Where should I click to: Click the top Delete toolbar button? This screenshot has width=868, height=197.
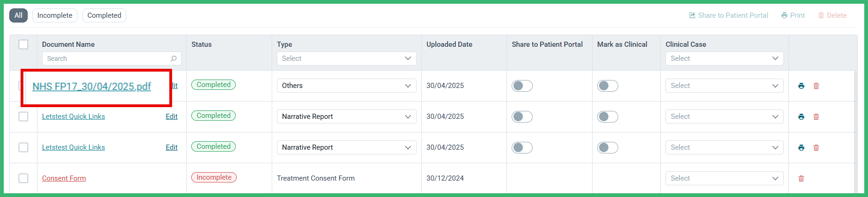tap(832, 15)
